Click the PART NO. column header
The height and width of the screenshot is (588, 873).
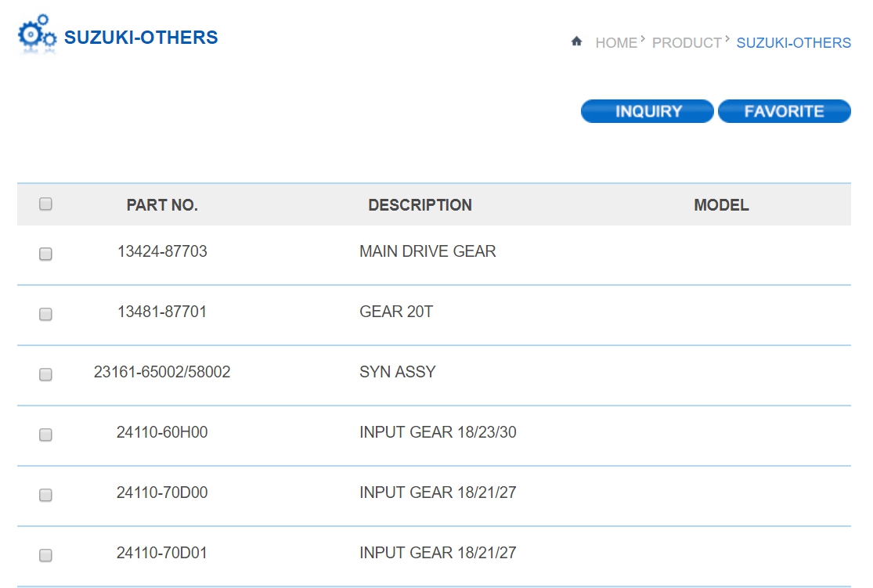pos(162,205)
